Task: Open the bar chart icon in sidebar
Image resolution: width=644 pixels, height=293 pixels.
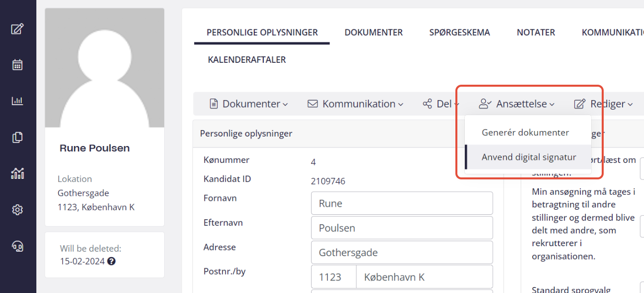Action: 17,101
